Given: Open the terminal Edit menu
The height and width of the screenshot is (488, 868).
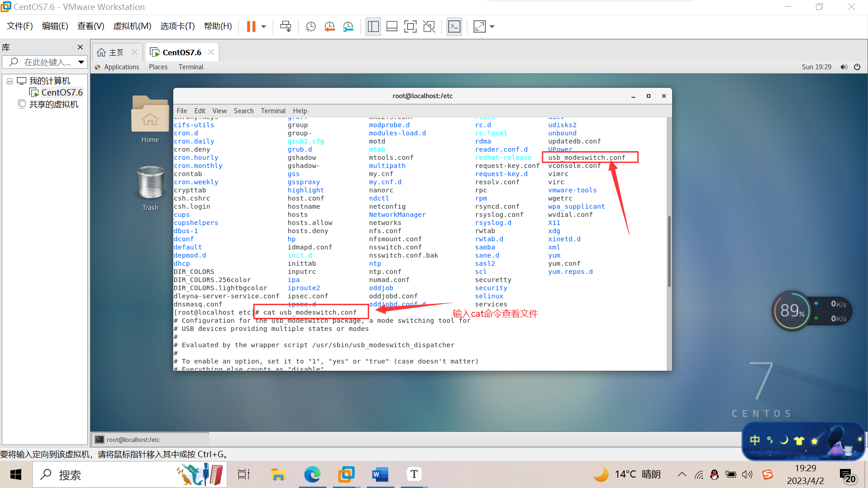Looking at the screenshot, I should (x=200, y=110).
